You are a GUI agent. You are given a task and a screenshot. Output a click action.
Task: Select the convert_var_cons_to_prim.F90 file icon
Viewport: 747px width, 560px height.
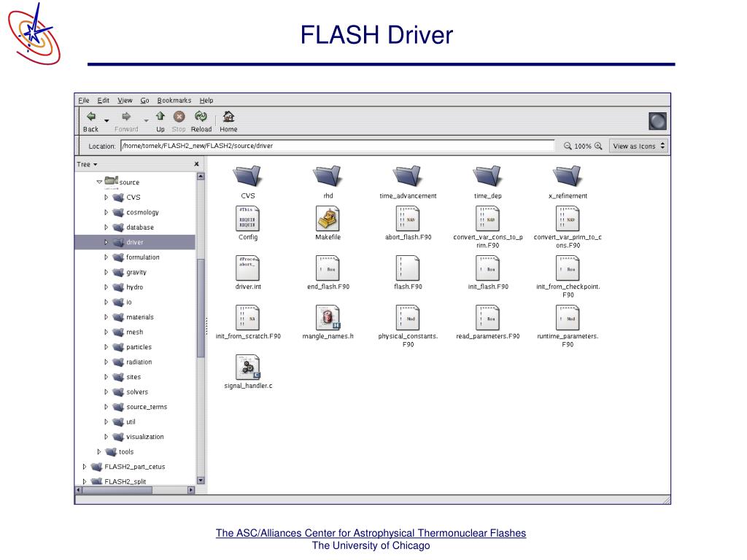(488, 218)
